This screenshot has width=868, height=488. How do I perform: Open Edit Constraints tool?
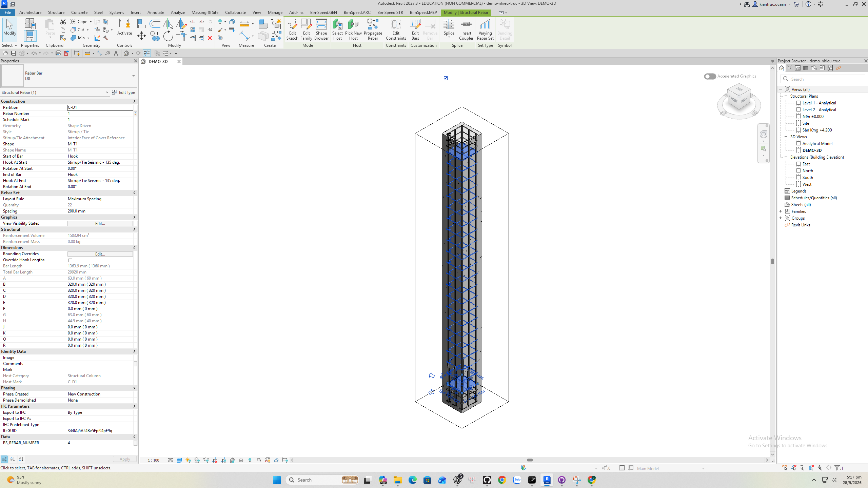pos(396,29)
